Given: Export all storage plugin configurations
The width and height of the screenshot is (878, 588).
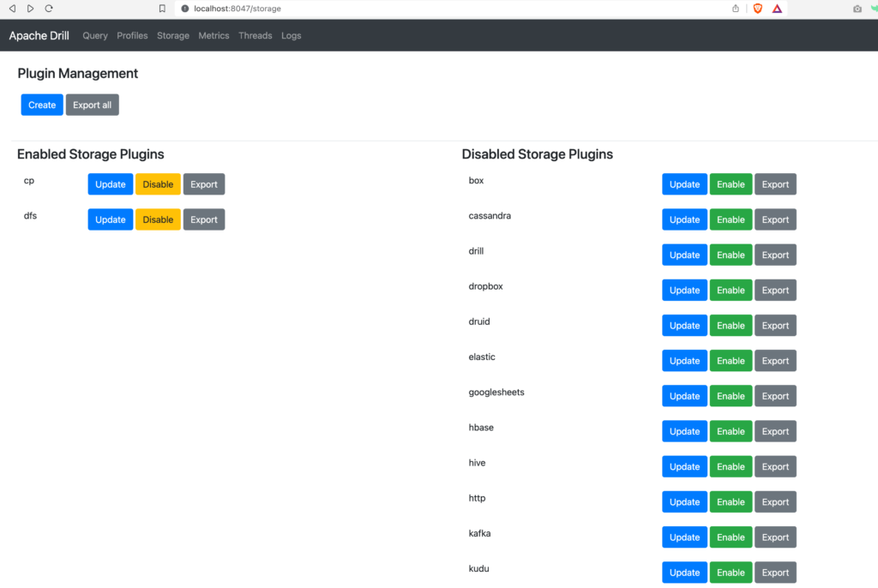Looking at the screenshot, I should [x=92, y=104].
